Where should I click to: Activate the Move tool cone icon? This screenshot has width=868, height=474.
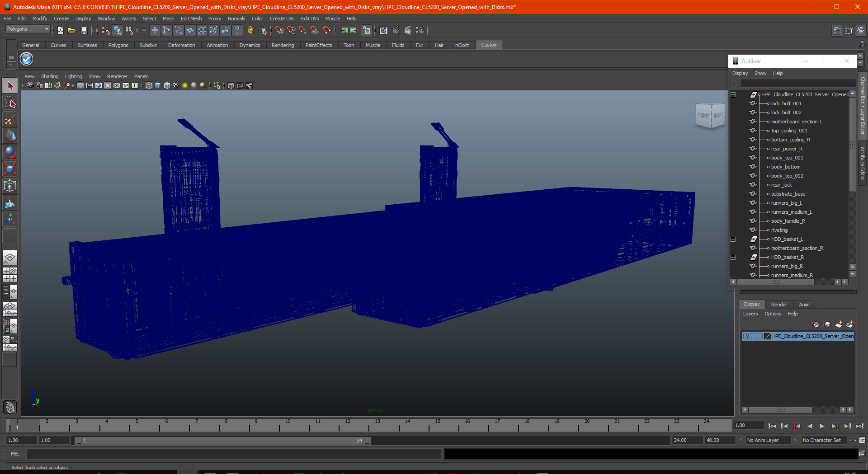[x=10, y=136]
